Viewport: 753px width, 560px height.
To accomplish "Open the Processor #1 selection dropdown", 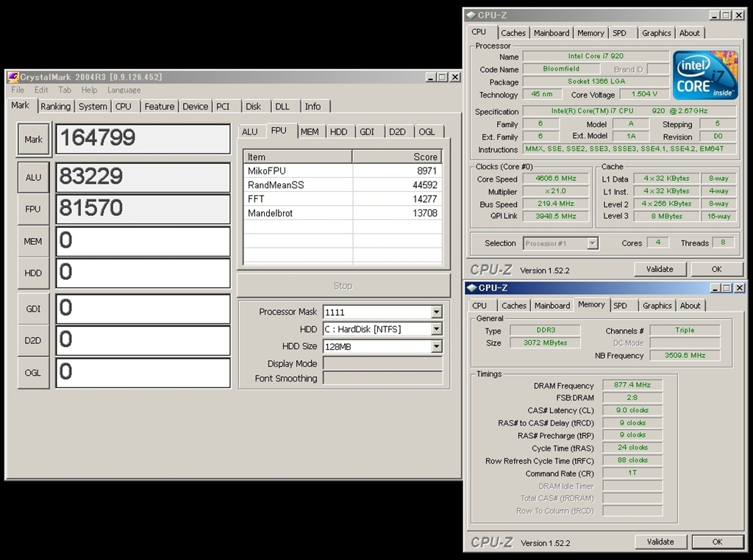I will pos(592,243).
